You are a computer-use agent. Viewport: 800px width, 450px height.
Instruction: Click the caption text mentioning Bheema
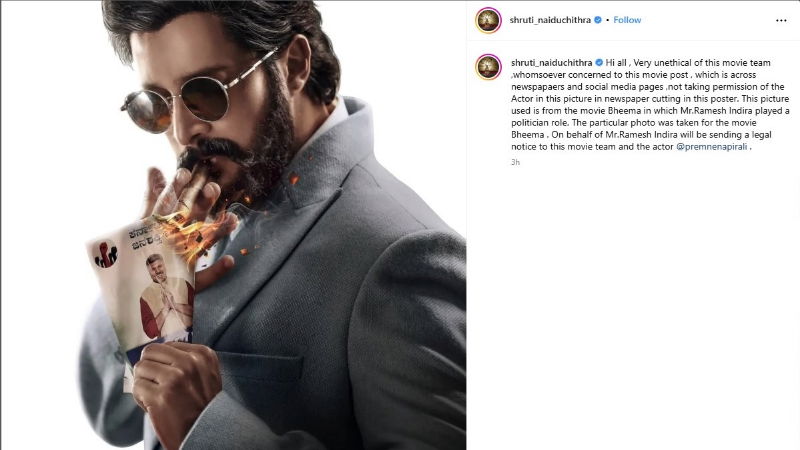pos(649,105)
